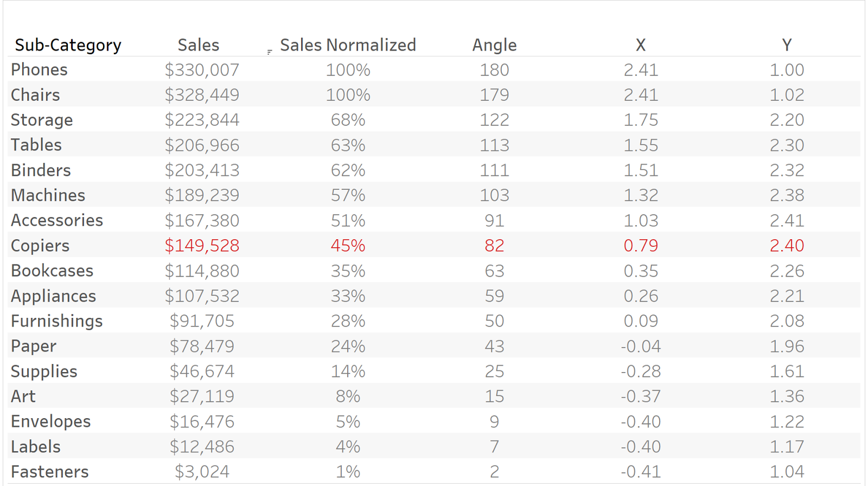
Task: Click the Accessories row label
Action: coord(57,221)
